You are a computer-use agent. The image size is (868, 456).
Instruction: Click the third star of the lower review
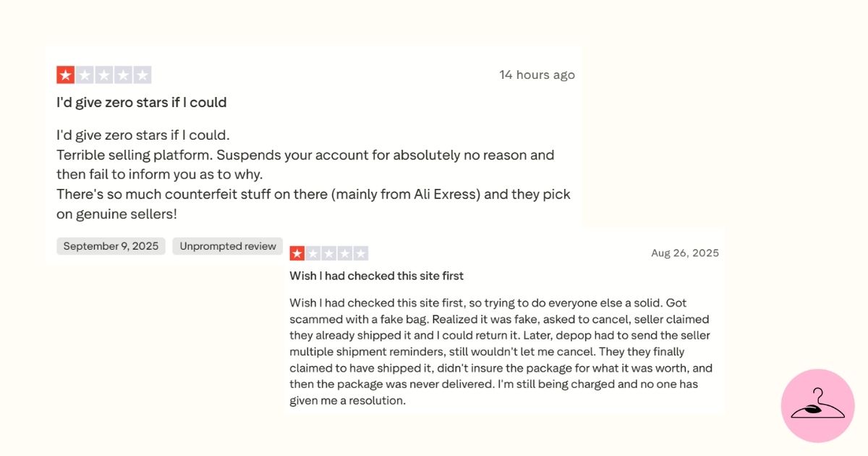pos(329,253)
